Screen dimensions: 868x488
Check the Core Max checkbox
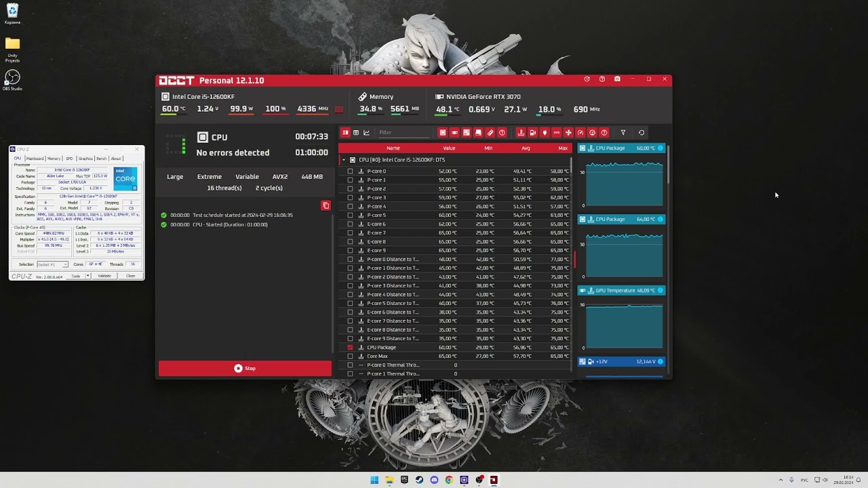click(350, 357)
